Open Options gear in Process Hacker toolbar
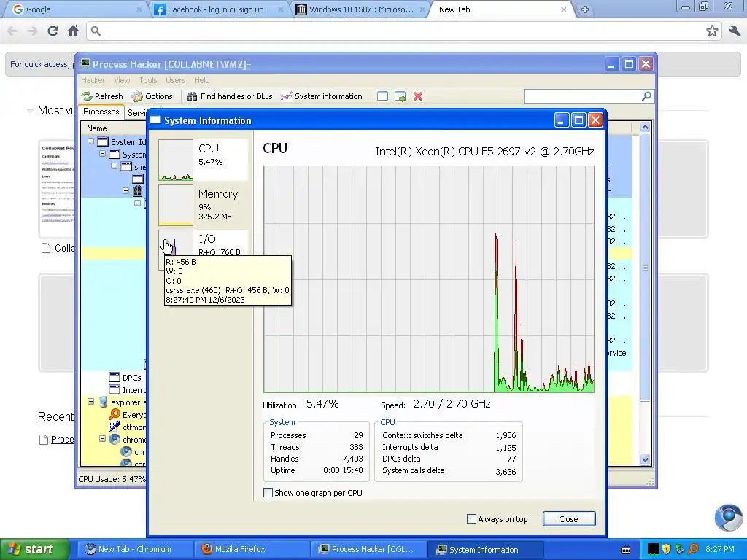 (137, 96)
